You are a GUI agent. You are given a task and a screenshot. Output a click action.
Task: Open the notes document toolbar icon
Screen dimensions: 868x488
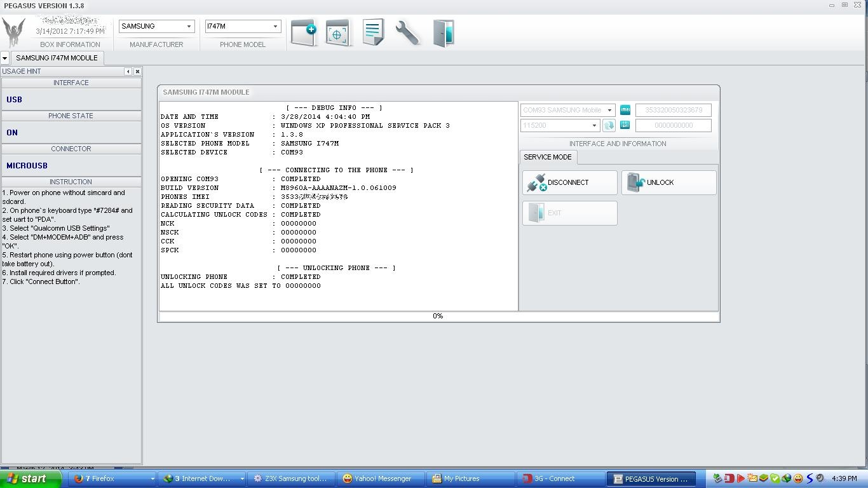[x=373, y=32]
